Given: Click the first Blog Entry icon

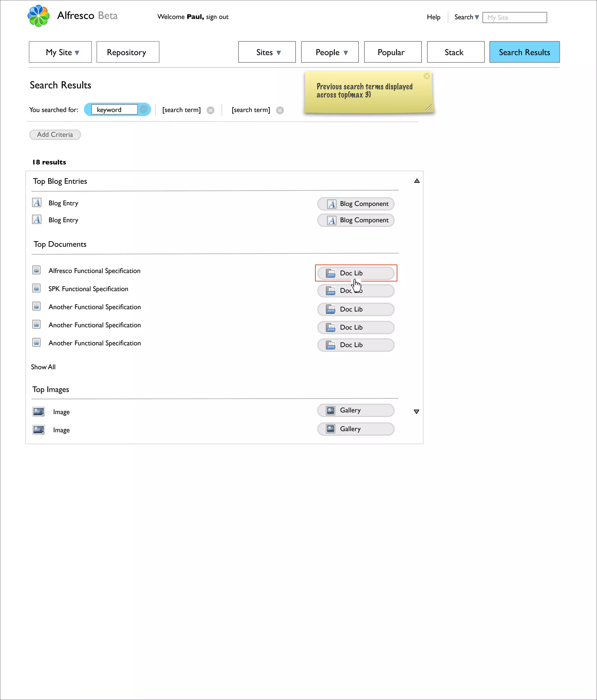Looking at the screenshot, I should (36, 203).
